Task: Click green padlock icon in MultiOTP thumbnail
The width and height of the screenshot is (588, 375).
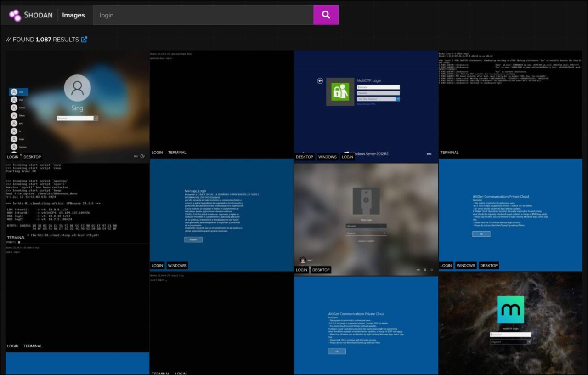Action: [340, 92]
